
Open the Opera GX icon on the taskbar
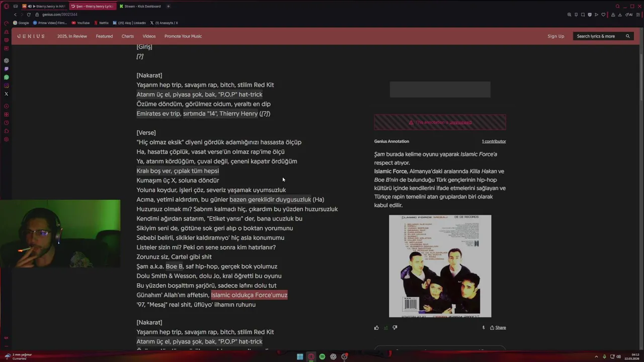pos(311,356)
